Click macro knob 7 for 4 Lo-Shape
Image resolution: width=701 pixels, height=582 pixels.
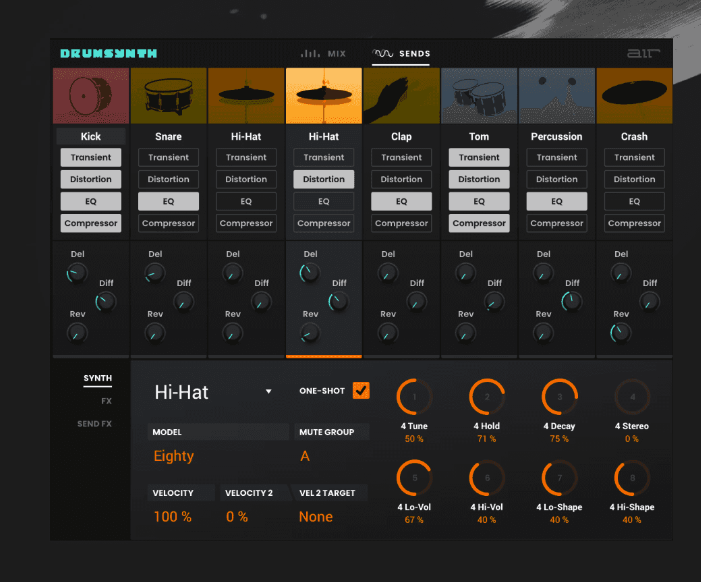pos(560,478)
